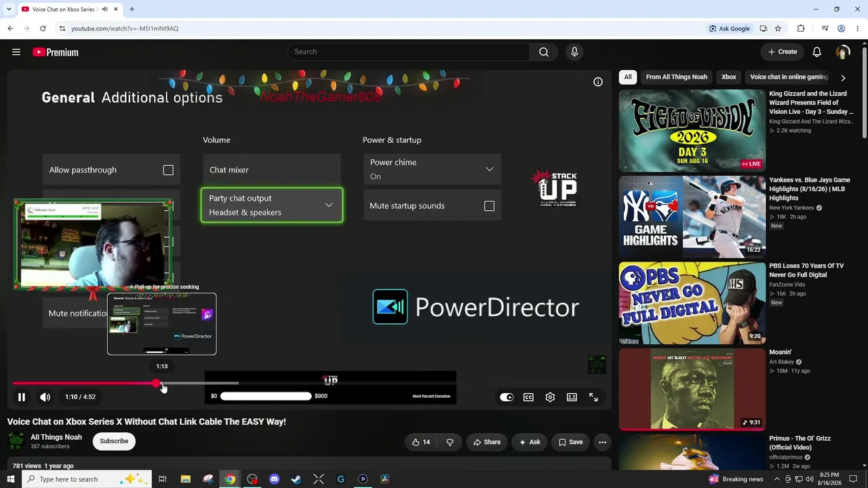Open Field of Vision live video thumbnail

[692, 131]
